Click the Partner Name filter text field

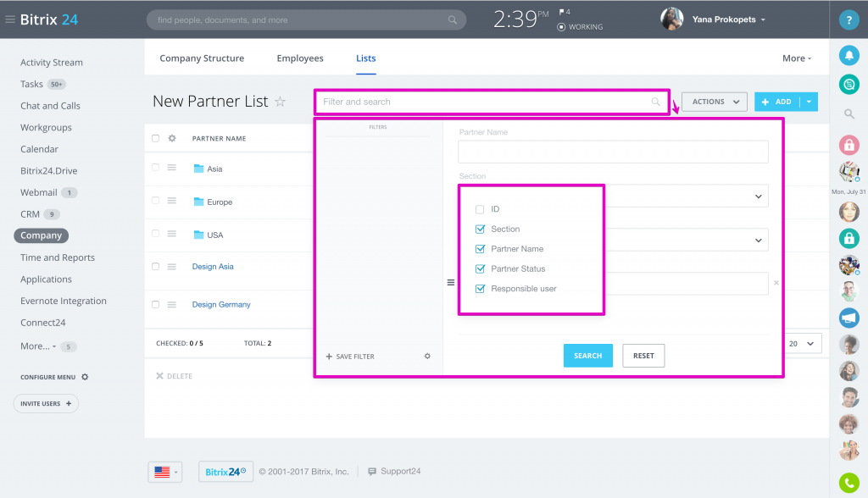tap(613, 152)
